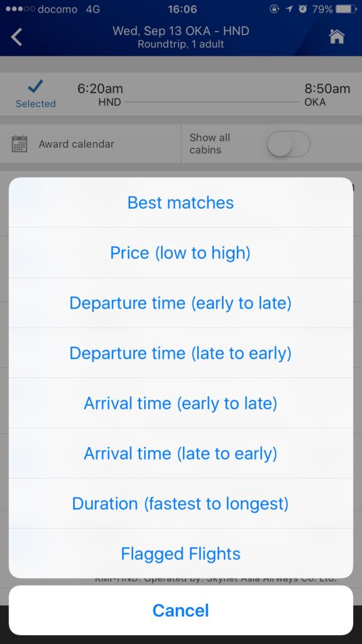Open the Award calendar icon
Image resolution: width=362 pixels, height=644 pixels.
click(19, 144)
